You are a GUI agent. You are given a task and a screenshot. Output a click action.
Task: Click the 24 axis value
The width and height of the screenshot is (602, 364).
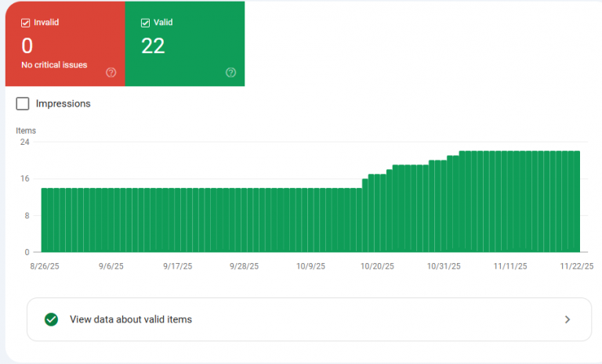pyautogui.click(x=24, y=142)
